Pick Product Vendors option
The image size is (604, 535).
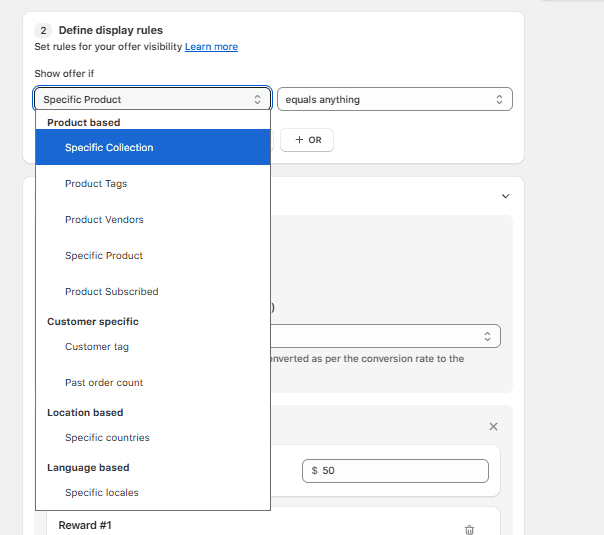tap(153, 220)
